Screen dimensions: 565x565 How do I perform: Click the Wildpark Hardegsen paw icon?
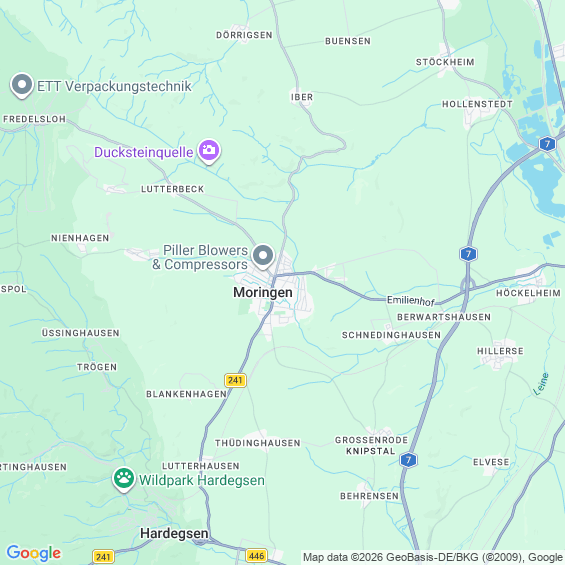coord(124,480)
